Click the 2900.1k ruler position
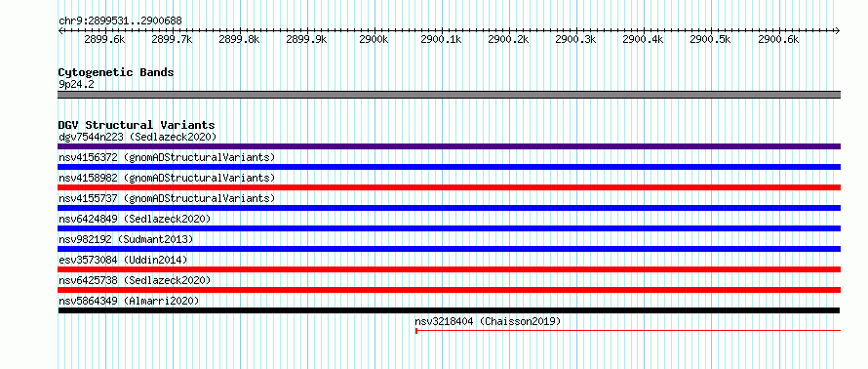The image size is (868, 369). 441,39
